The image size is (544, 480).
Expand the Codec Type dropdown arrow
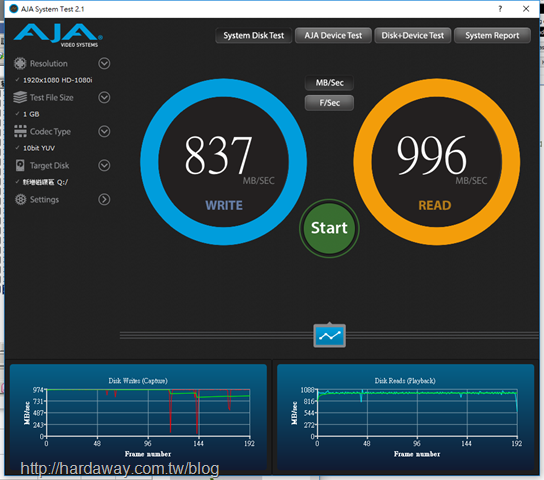click(x=104, y=131)
